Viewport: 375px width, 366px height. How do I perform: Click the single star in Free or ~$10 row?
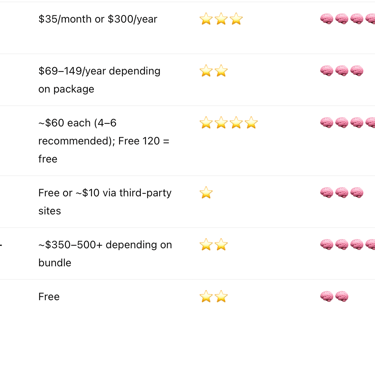(x=206, y=193)
